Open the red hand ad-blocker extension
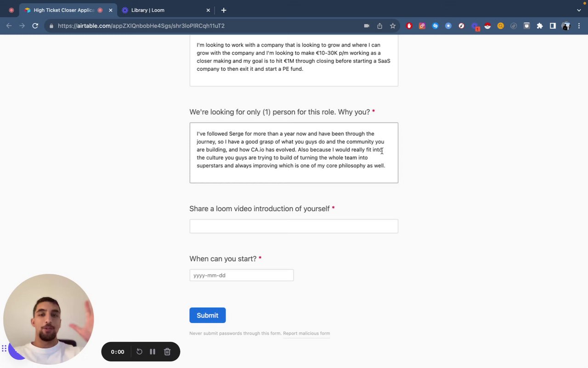 pos(409,26)
